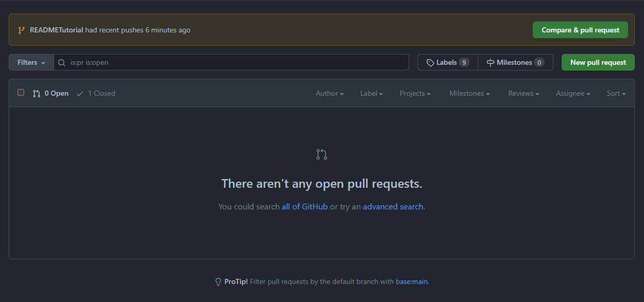The width and height of the screenshot is (644, 302).
Task: Click the lightbulb icon next to ProTip
Action: (x=218, y=281)
